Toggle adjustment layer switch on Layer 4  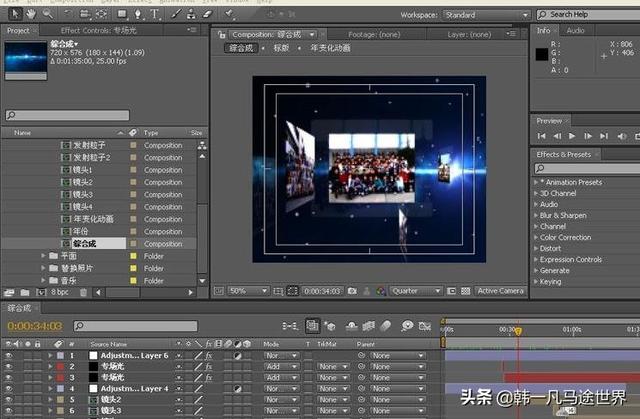pos(237,389)
